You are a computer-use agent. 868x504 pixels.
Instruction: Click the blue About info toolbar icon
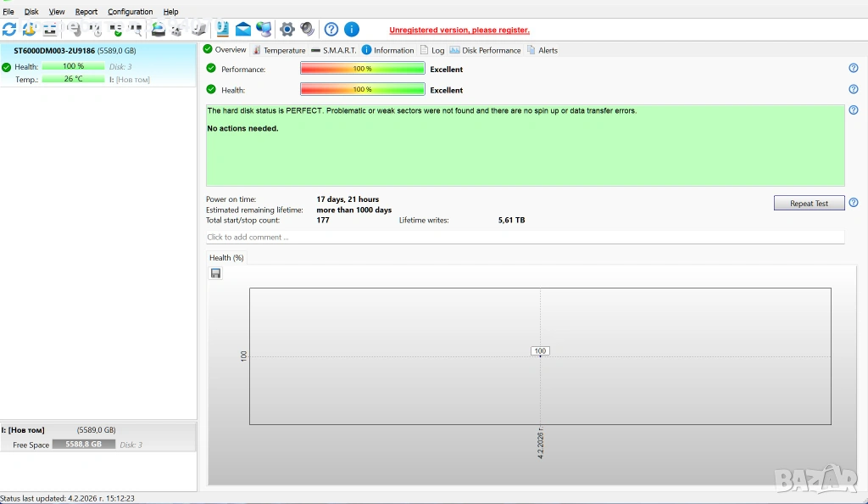pyautogui.click(x=352, y=30)
